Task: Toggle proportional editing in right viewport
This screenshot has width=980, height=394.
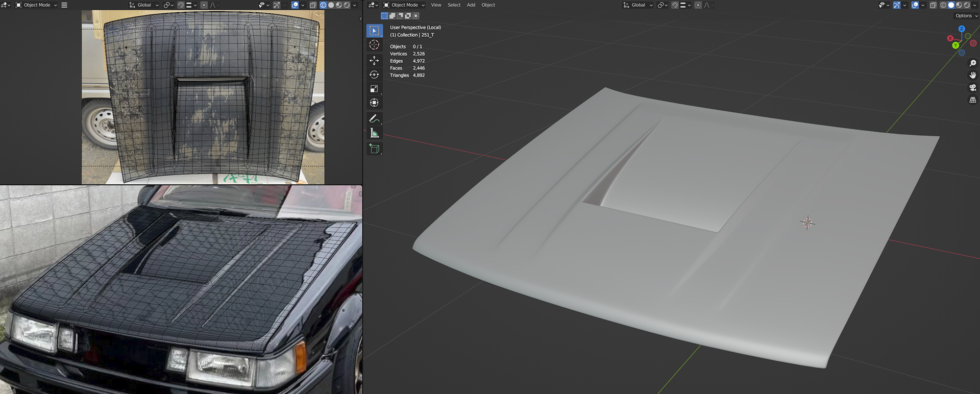Action: pyautogui.click(x=698, y=5)
